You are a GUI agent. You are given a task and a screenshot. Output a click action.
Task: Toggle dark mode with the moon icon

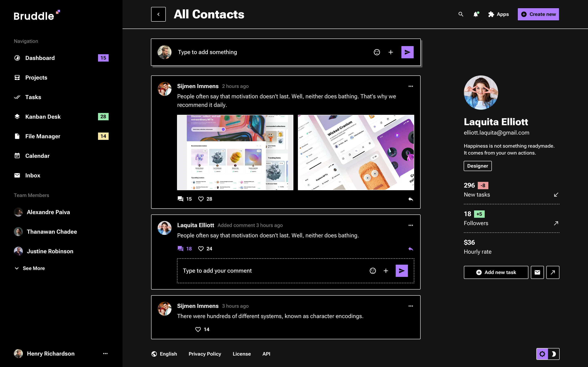point(554,354)
